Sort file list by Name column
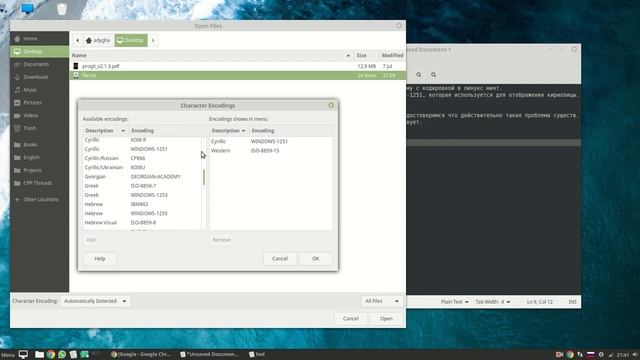This screenshot has width=640, height=360. tap(211, 55)
